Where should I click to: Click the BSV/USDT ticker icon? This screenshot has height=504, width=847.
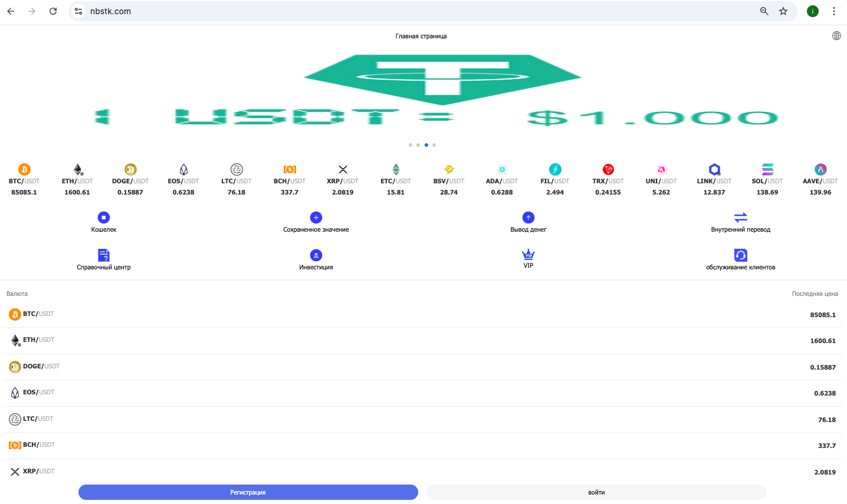(x=449, y=170)
